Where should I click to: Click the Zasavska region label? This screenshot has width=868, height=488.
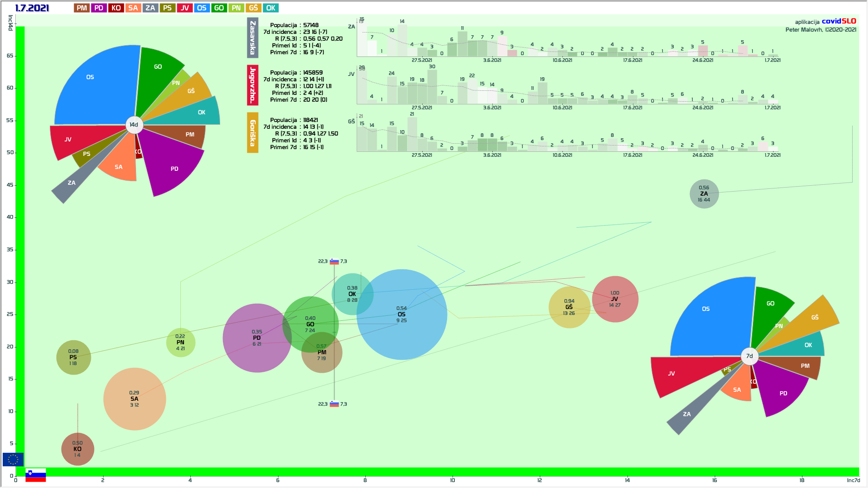pos(253,38)
